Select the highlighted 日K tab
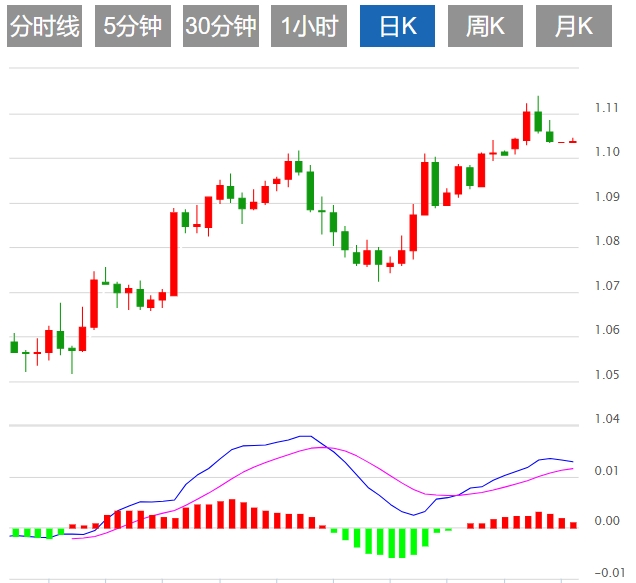Viewport: 636px width, 583px height. click(x=398, y=27)
